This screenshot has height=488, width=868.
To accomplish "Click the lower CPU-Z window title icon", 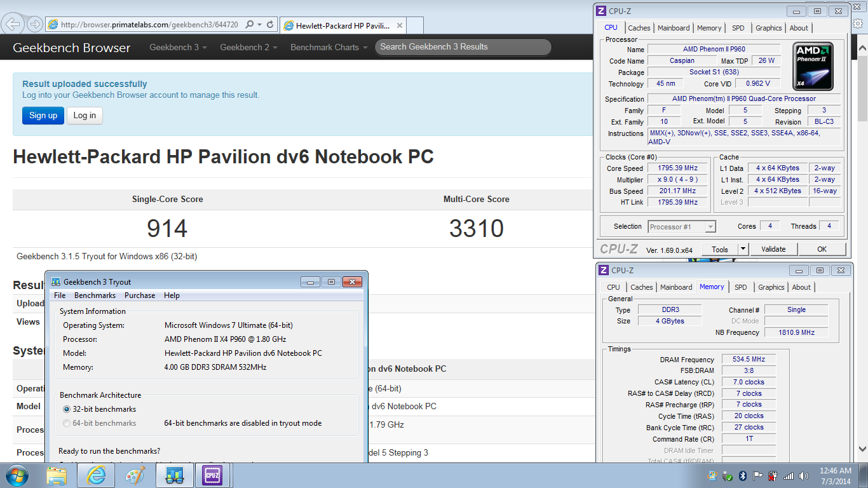I will coord(604,270).
